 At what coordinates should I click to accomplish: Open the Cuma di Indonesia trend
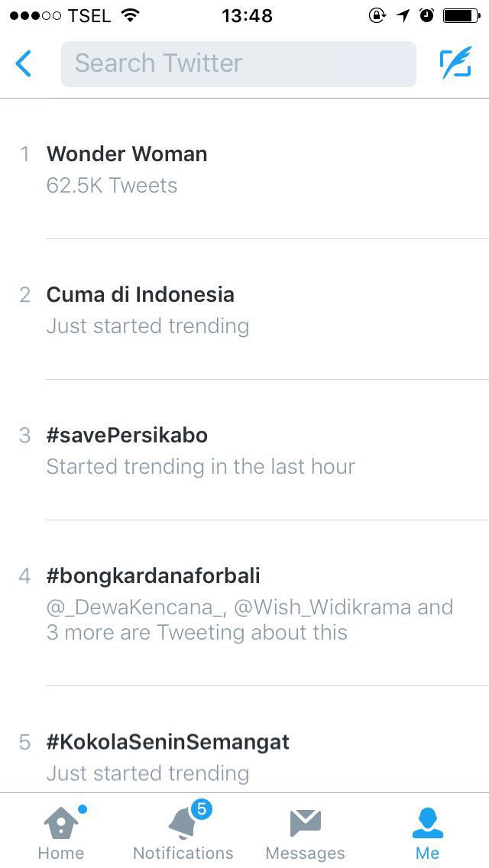coord(141,295)
